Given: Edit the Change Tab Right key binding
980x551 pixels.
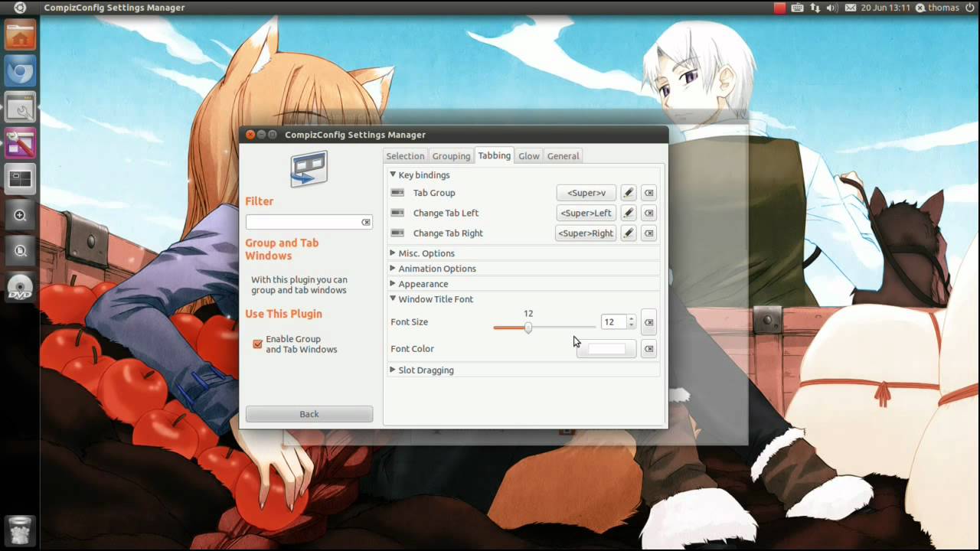Looking at the screenshot, I should pyautogui.click(x=629, y=233).
